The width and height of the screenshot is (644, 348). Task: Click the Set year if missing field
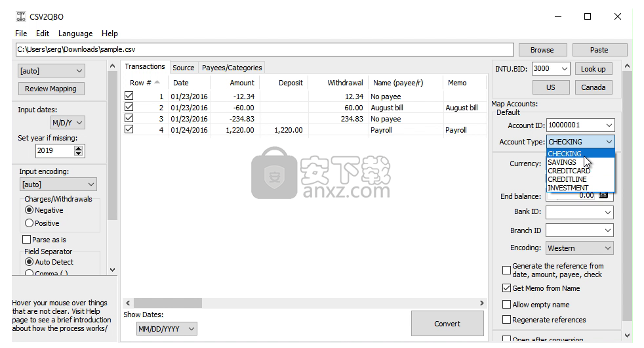pyautogui.click(x=55, y=150)
